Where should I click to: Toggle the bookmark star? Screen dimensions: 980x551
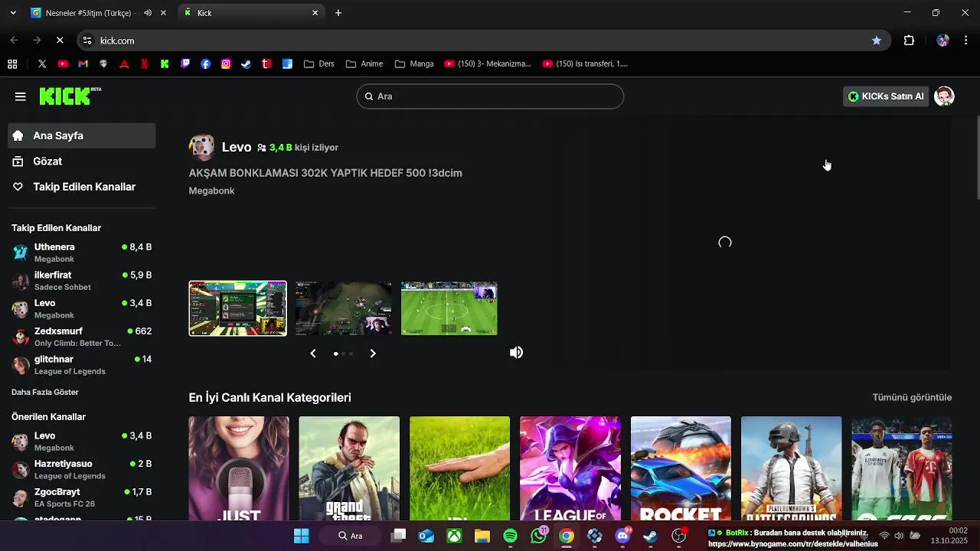pos(877,41)
